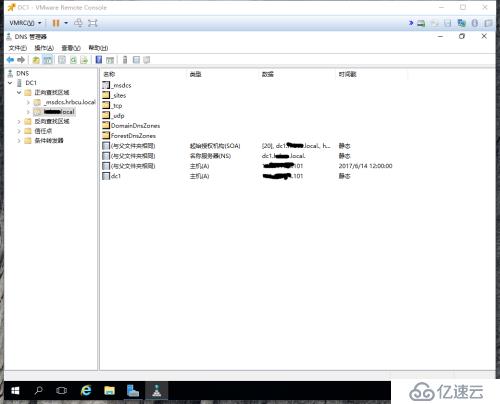The width and height of the screenshot is (500, 404).
Task: Select the _udp folder in the list
Action: [x=113, y=115]
